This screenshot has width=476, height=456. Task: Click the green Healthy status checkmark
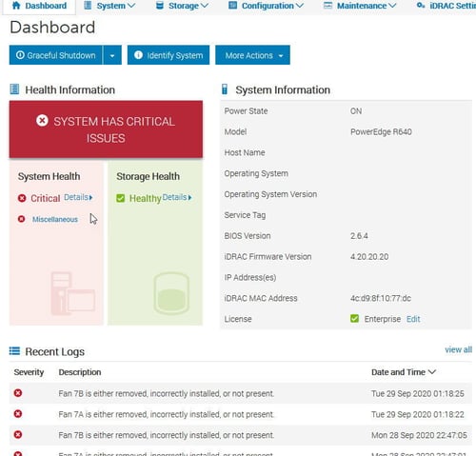click(121, 198)
